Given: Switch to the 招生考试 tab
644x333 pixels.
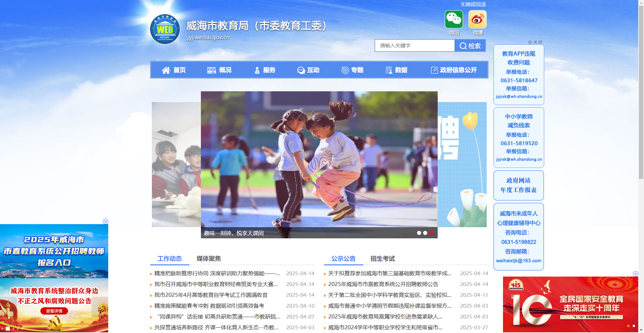Looking at the screenshot, I should point(382,258).
